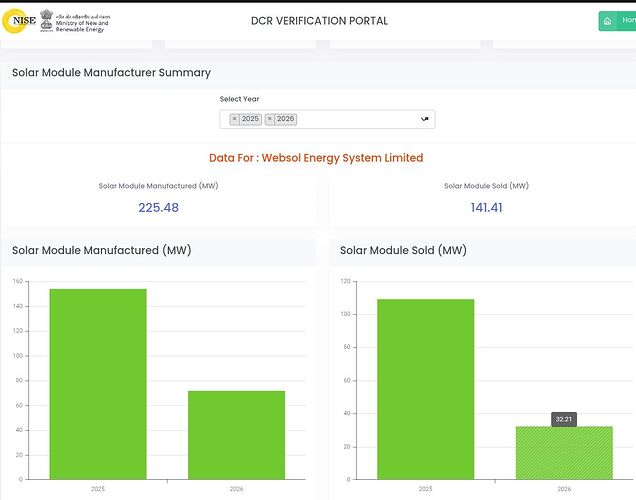Click the 'Solar Module Sold (MW)' chart heading
This screenshot has height=500, width=636.
click(403, 250)
